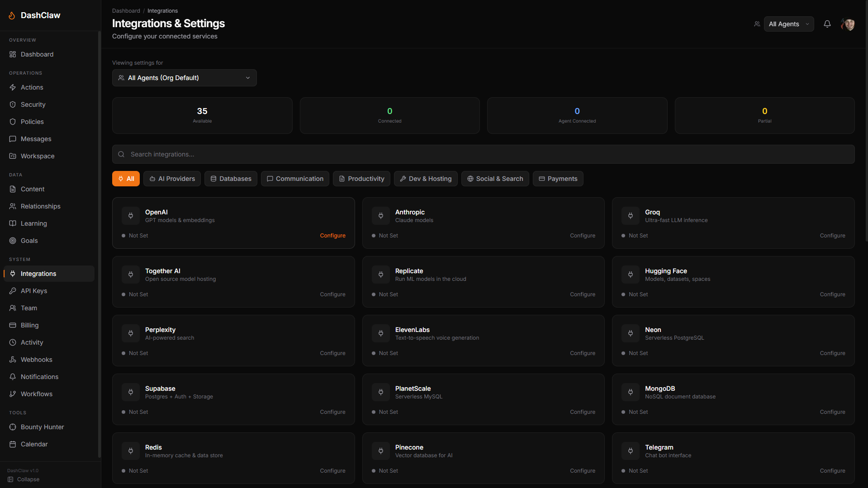This screenshot has height=488, width=868.
Task: Click the Learning book icon
Action: coord(13,223)
